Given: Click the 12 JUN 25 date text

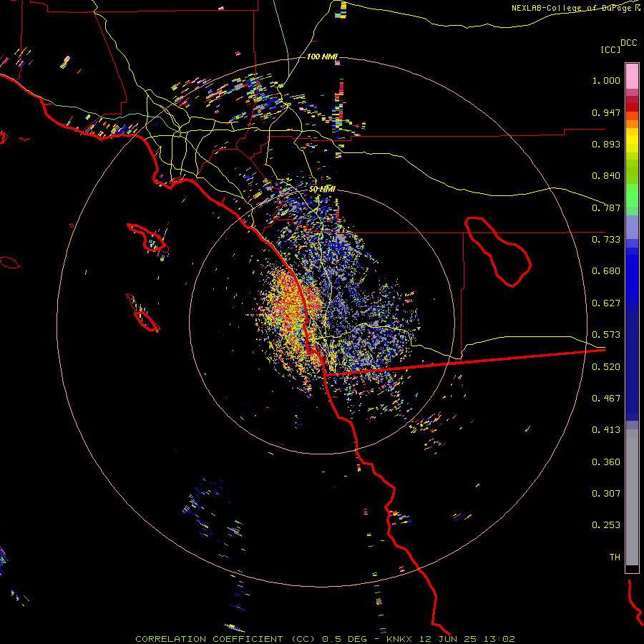Looking at the screenshot, I should click(x=448, y=639).
